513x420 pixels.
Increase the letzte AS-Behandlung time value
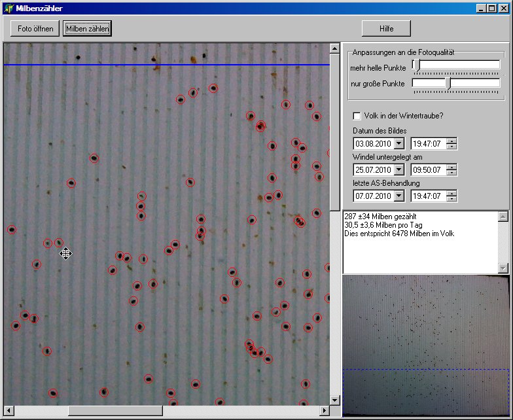[x=451, y=193]
